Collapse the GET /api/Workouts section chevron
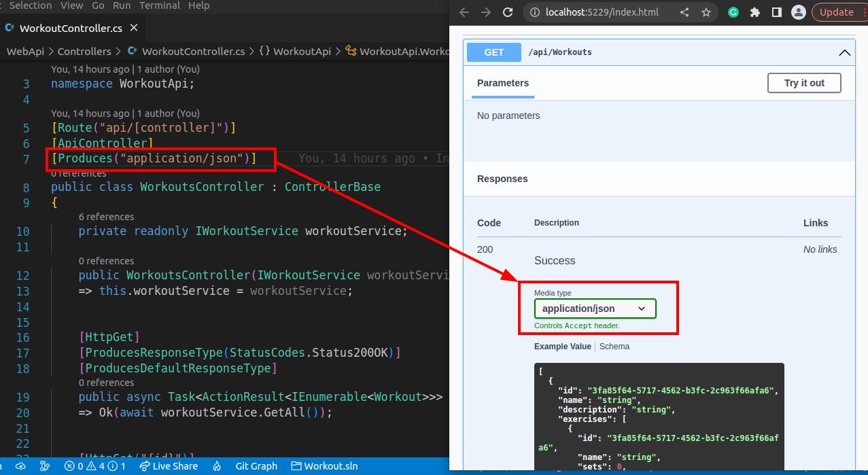Screen dimensions: 868x475 tap(844, 52)
